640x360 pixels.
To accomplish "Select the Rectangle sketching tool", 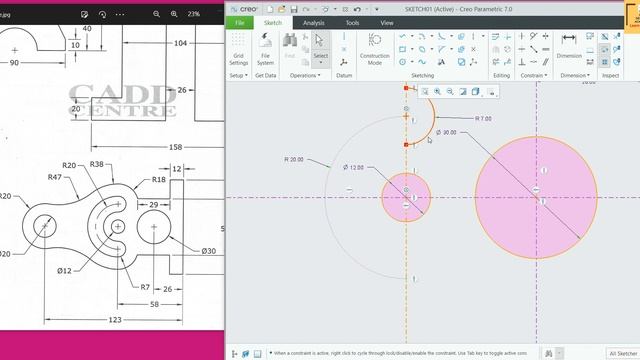I will 402,49.
